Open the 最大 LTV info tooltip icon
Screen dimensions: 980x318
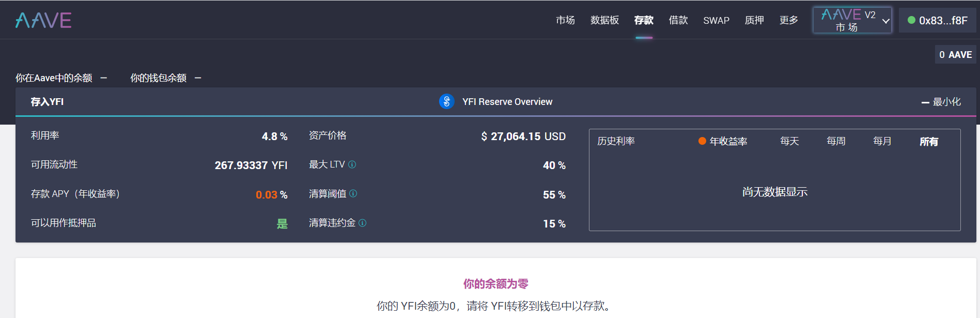coord(352,164)
